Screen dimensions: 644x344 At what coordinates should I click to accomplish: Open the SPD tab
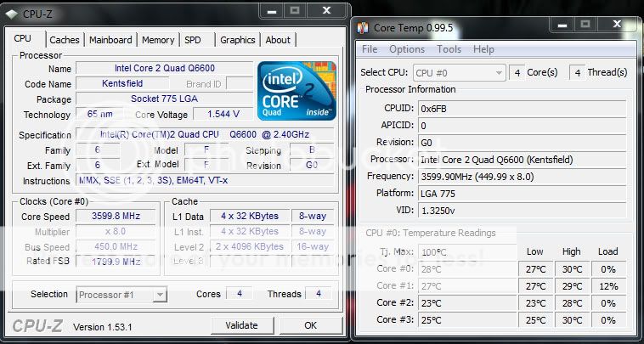point(193,40)
